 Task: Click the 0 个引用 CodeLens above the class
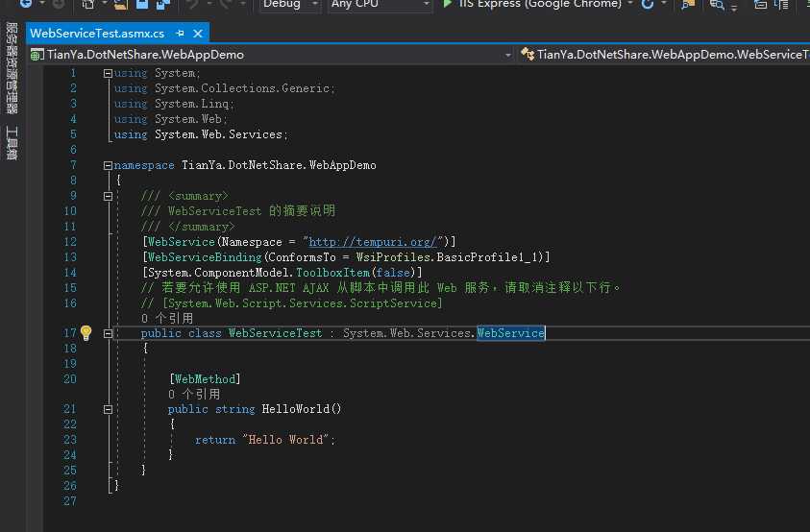(167, 318)
